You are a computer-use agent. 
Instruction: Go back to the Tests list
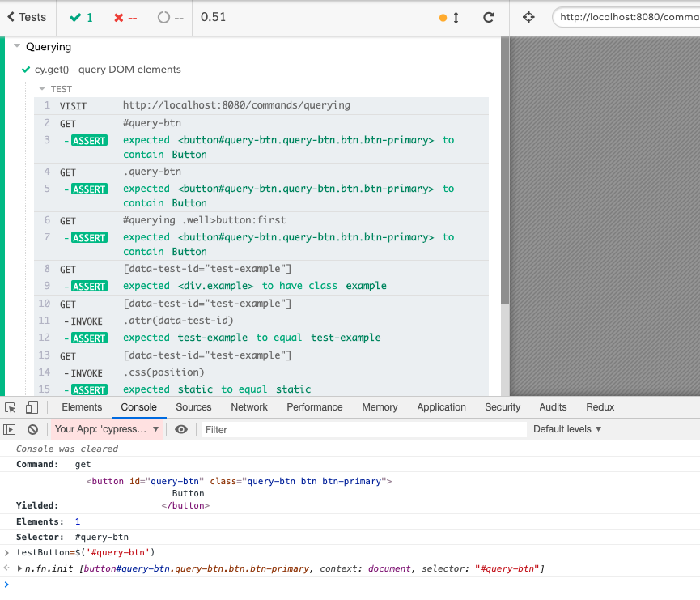click(28, 17)
